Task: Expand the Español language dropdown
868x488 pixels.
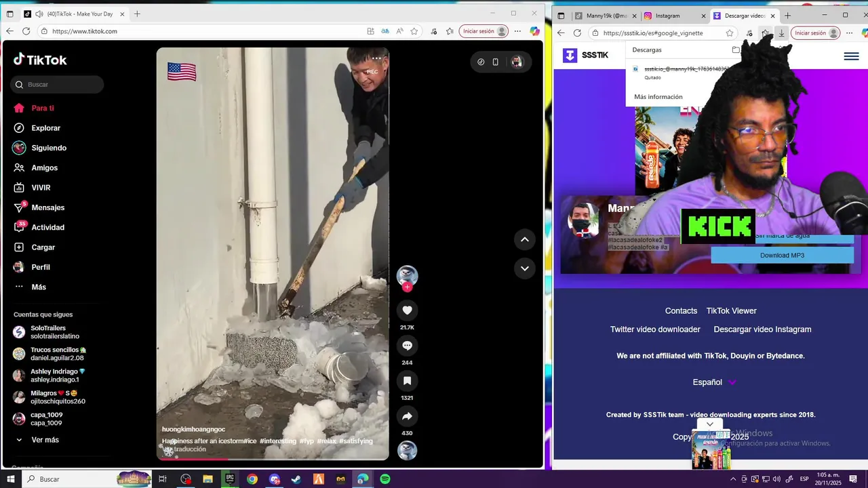Action: tap(714, 382)
